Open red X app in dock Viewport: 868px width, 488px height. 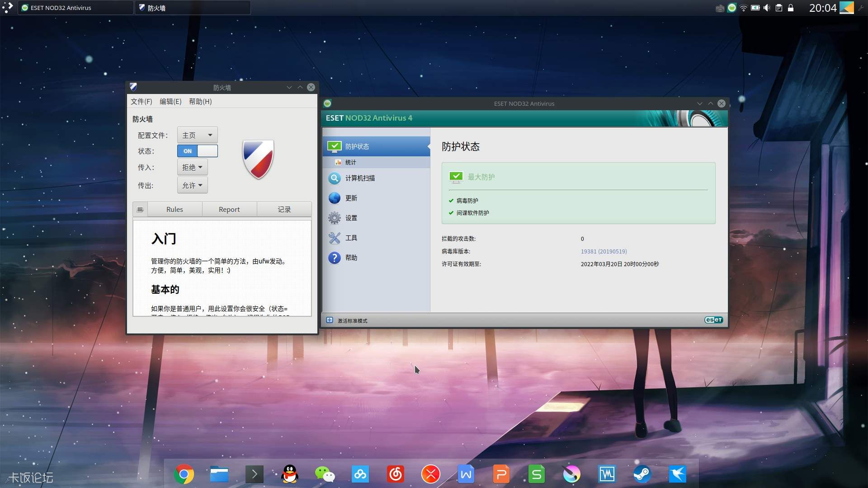(x=431, y=474)
